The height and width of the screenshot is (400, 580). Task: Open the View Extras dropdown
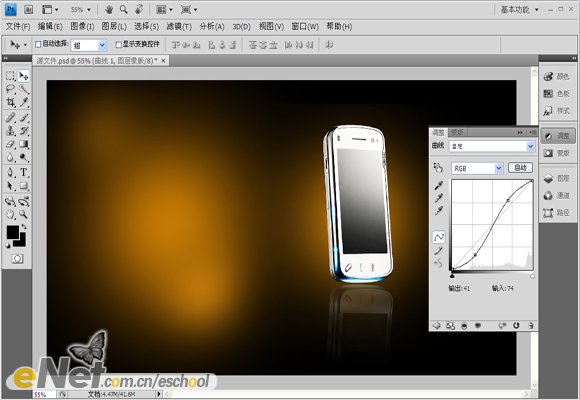click(50, 10)
